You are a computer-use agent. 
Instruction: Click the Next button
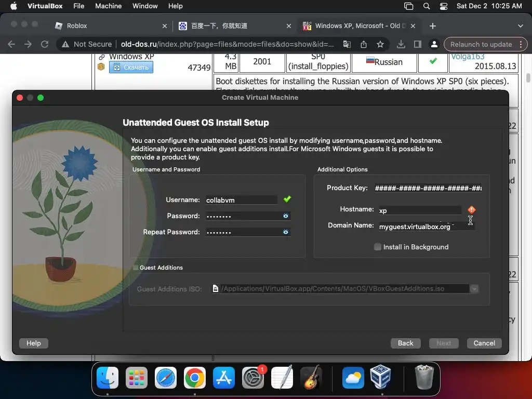coord(444,343)
